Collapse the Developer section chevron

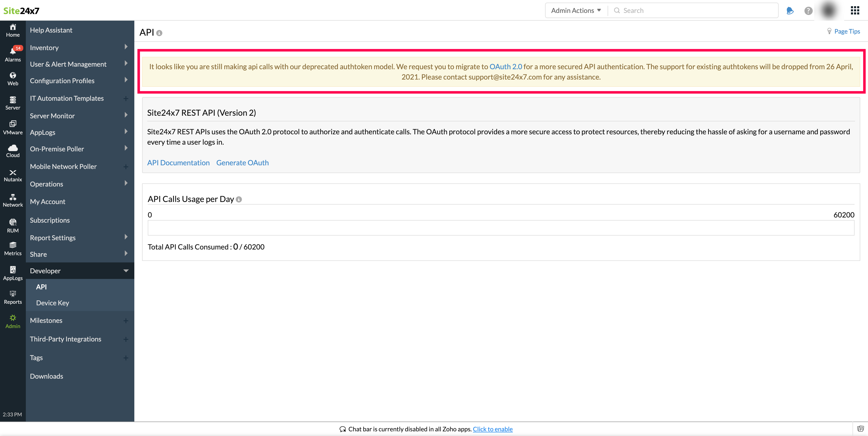(x=126, y=270)
